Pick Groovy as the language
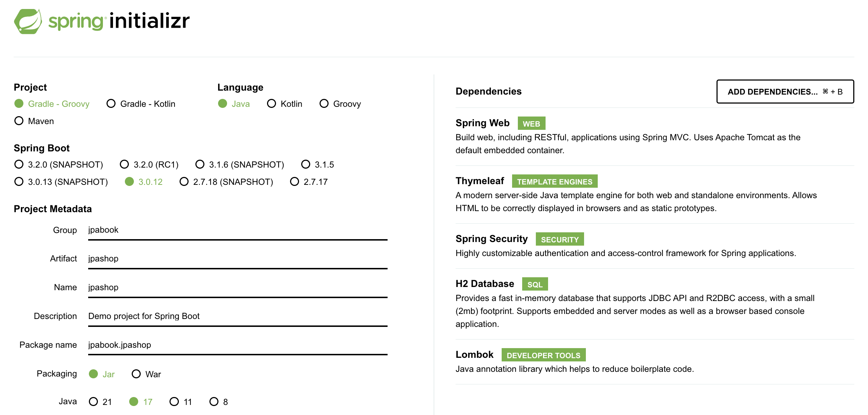This screenshot has height=415, width=868. point(324,104)
